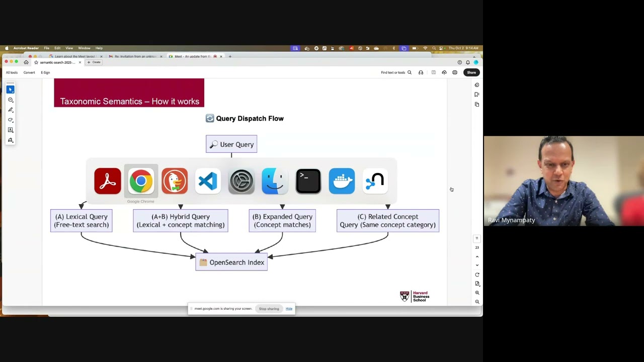Select System Settings in app switcher
The width and height of the screenshot is (644, 362).
coord(242,181)
